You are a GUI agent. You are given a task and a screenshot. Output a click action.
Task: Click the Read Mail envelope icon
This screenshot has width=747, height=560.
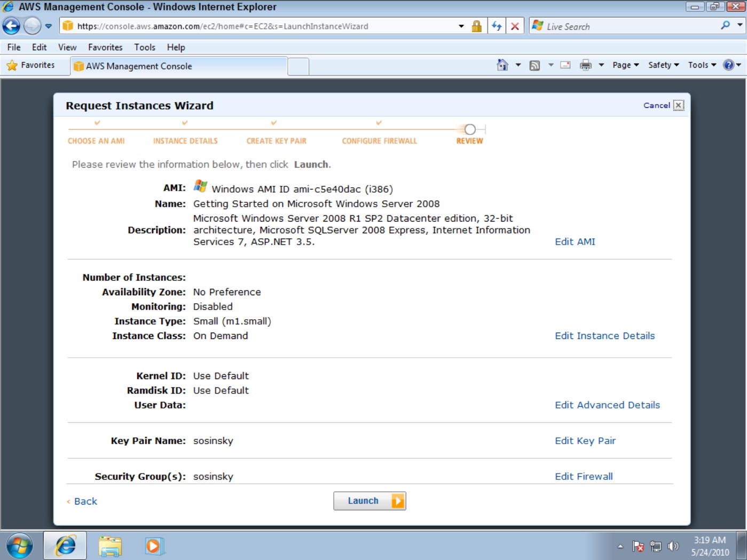point(565,65)
